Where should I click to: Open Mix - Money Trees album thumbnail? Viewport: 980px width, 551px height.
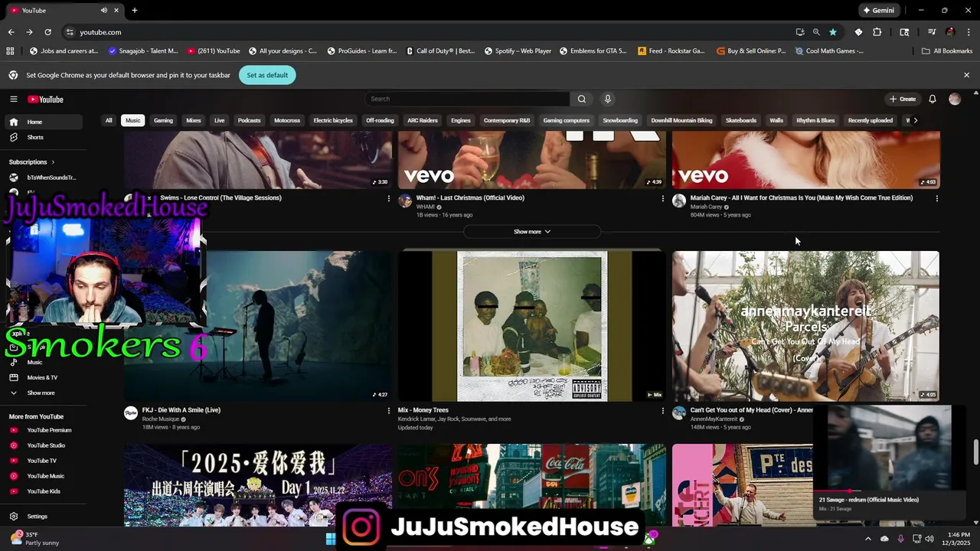532,326
